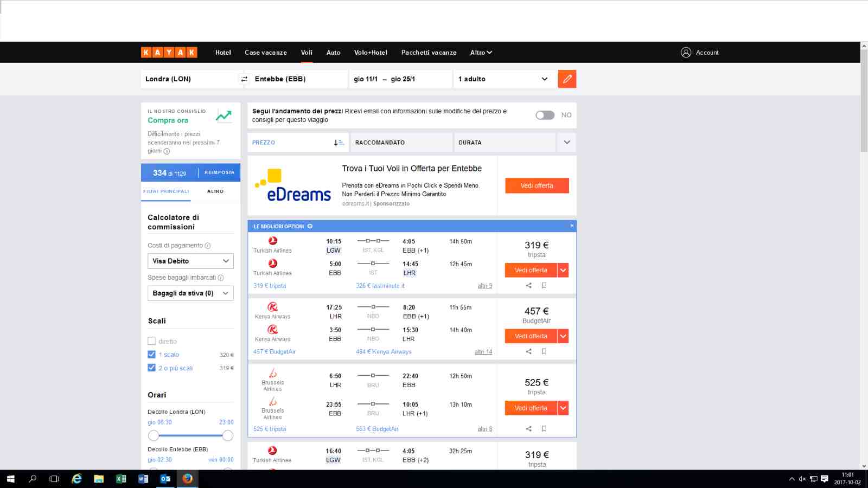Click the info icon next to 'giorni'
The image size is (868, 488).
tap(167, 151)
